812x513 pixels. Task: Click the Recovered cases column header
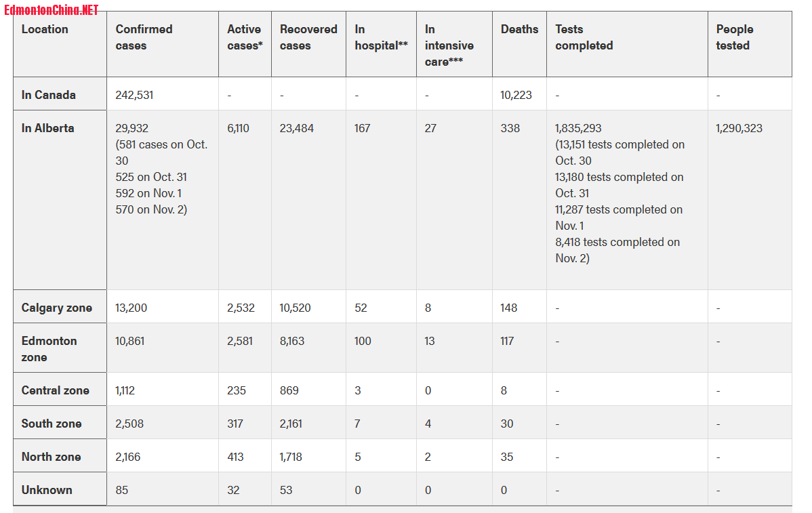pos(308,37)
